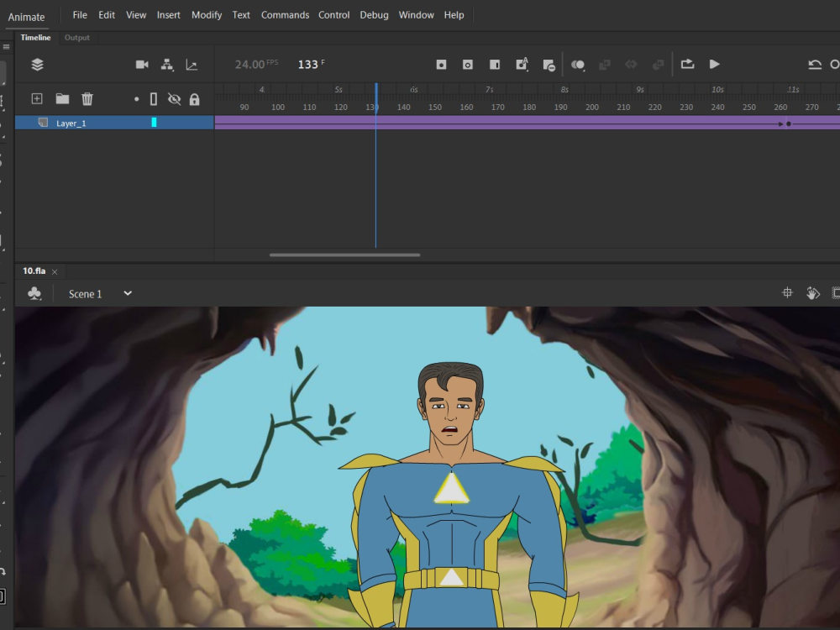This screenshot has width=840, height=630.
Task: Click the playhead at frame 133
Action: 376,97
